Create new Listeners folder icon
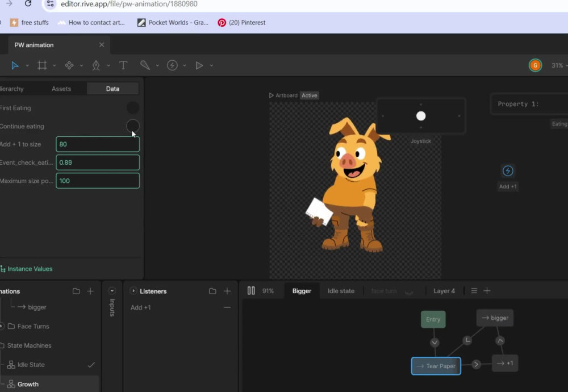The height and width of the screenshot is (392, 568). [212, 291]
